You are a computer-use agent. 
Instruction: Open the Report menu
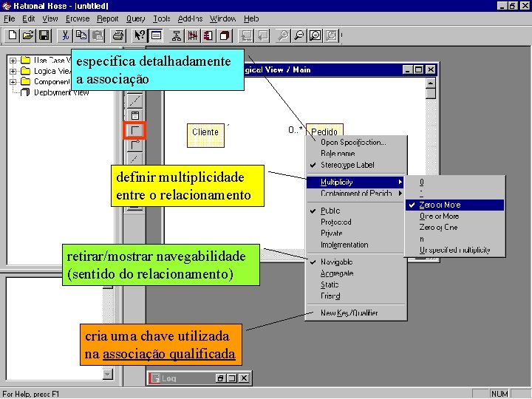(x=108, y=18)
